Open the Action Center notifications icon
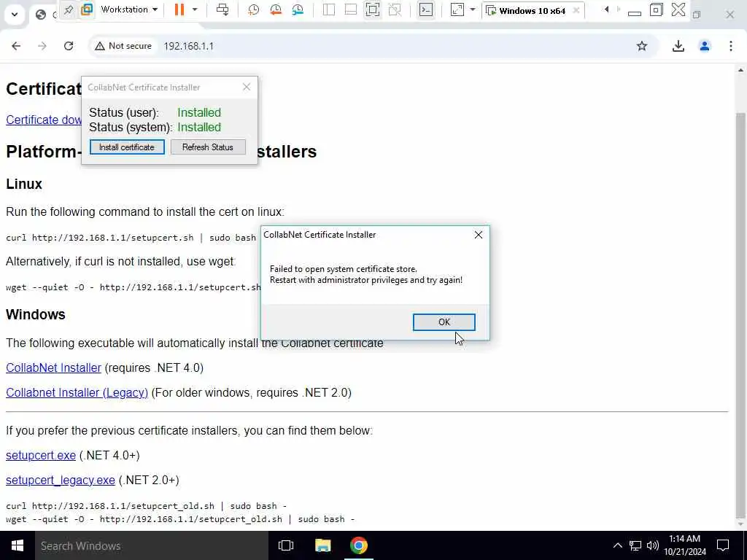 tap(723, 545)
